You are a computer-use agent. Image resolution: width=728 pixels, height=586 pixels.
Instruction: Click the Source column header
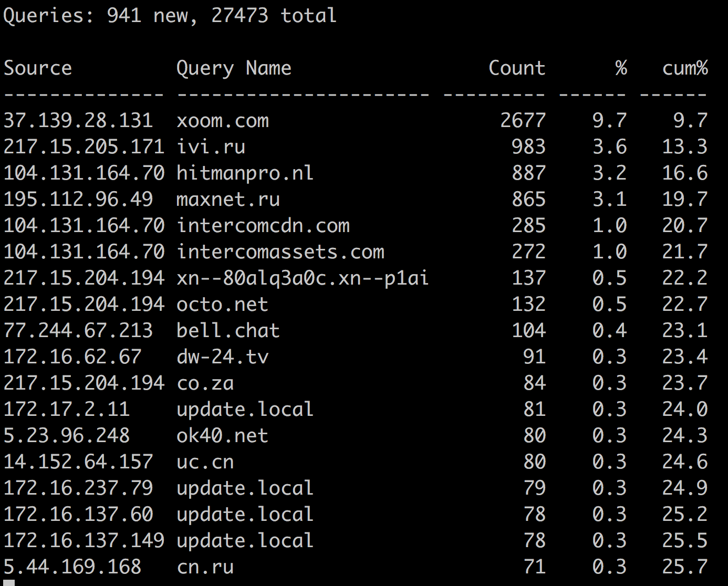[x=38, y=68]
